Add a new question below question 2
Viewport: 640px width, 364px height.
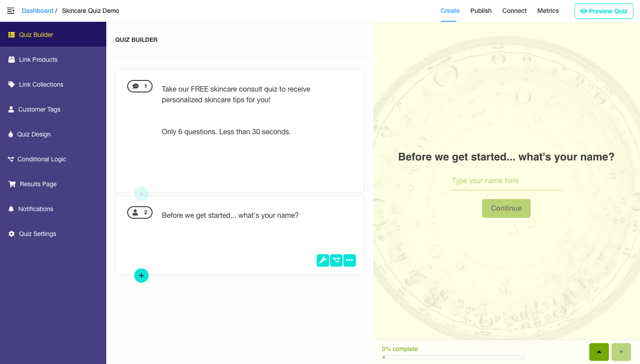tap(141, 276)
